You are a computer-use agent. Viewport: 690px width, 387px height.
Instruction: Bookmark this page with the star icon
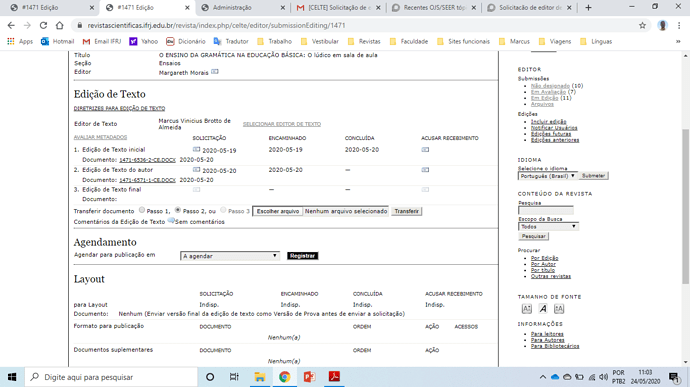[642, 26]
